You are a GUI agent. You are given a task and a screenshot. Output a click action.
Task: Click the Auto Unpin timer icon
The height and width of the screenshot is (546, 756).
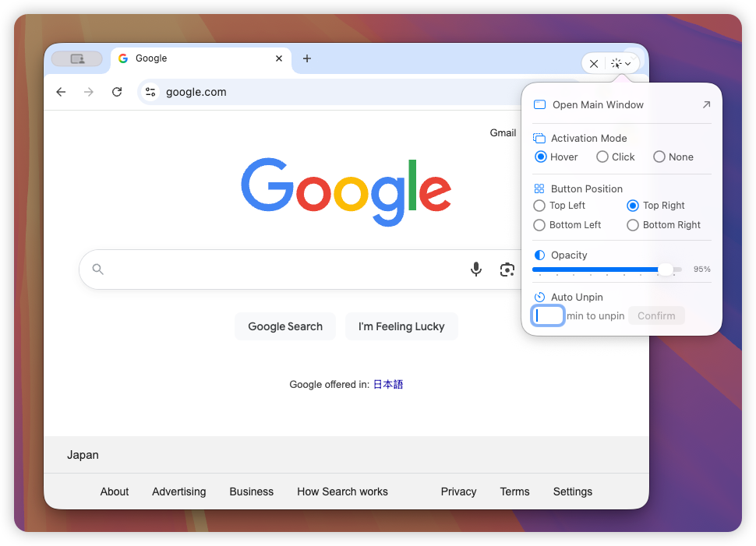click(539, 297)
